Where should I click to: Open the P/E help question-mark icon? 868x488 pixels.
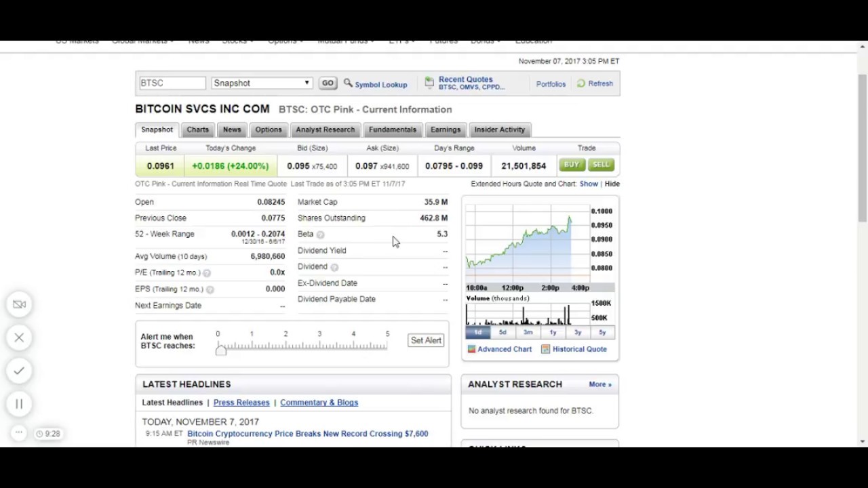click(x=207, y=273)
